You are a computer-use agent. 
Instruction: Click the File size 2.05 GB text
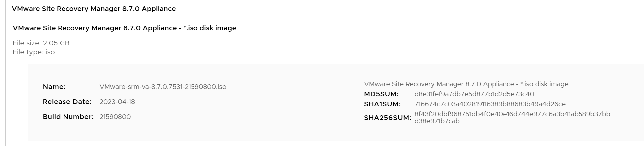click(x=41, y=43)
